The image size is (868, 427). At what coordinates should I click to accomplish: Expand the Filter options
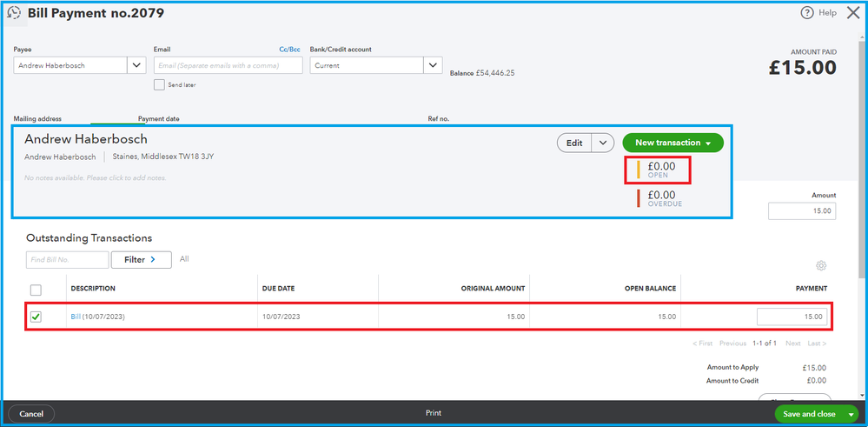point(141,260)
